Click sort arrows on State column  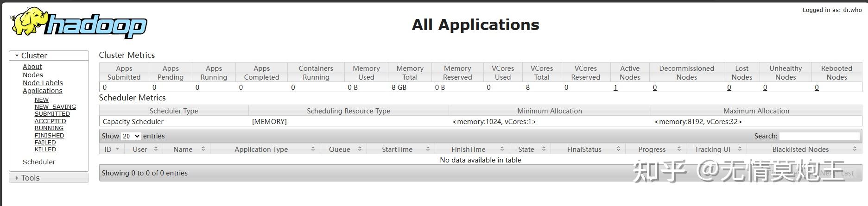[544, 149]
